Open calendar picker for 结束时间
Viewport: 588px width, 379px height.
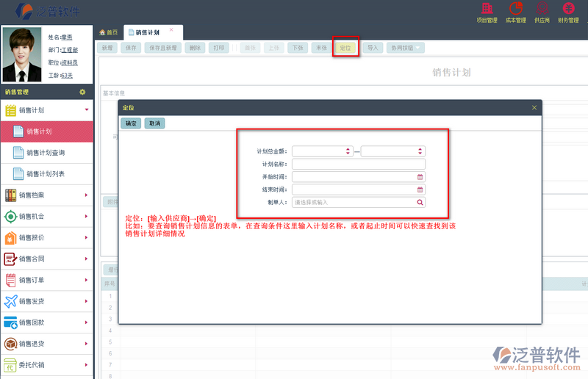(x=420, y=189)
